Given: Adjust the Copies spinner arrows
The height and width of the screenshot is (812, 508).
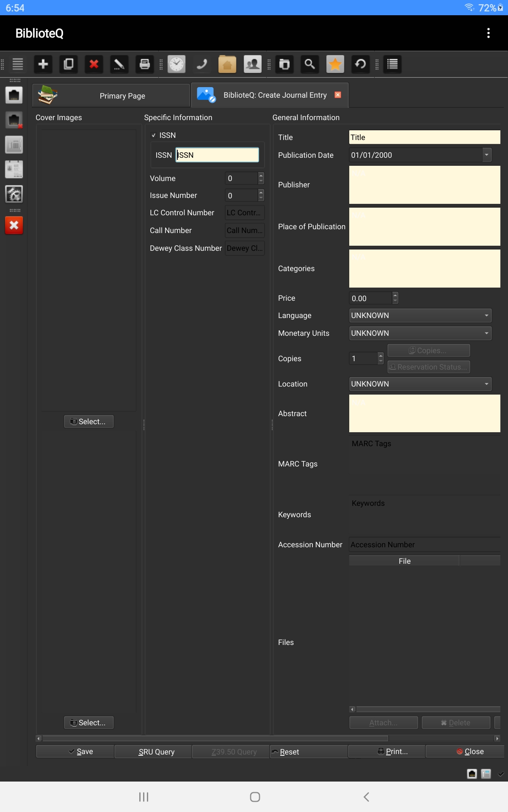Looking at the screenshot, I should (x=381, y=359).
